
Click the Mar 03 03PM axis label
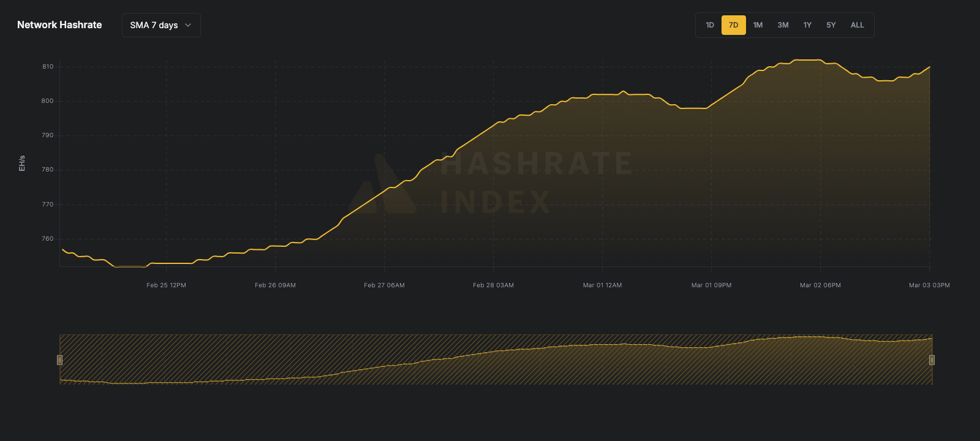(x=929, y=285)
